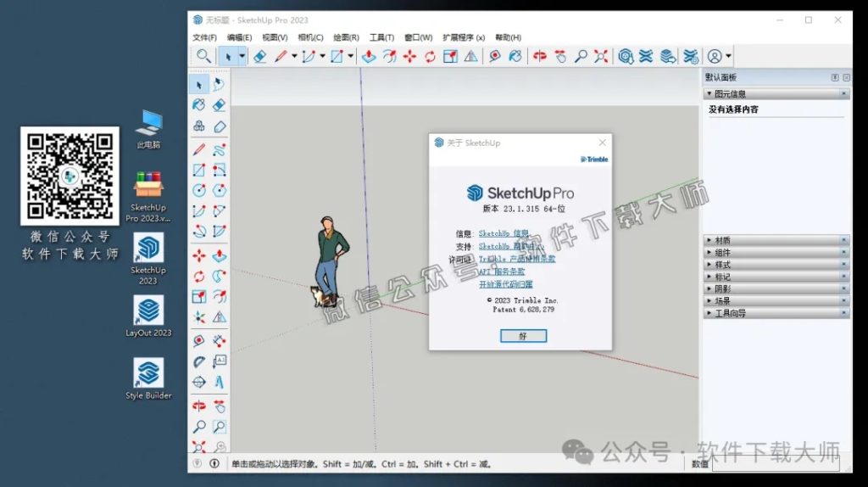Screen dimensions: 868x487
Task: Select the Follow Me tool in the left toolbar
Action: coord(220,276)
